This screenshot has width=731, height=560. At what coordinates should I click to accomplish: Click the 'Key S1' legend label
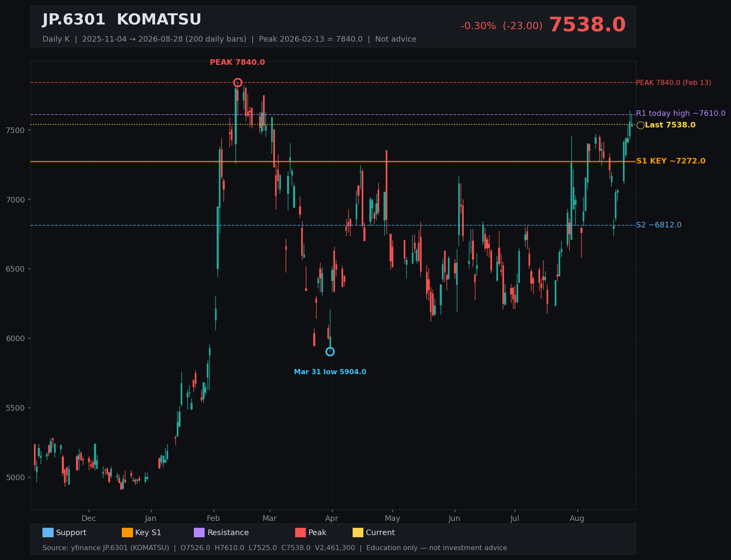click(x=148, y=533)
